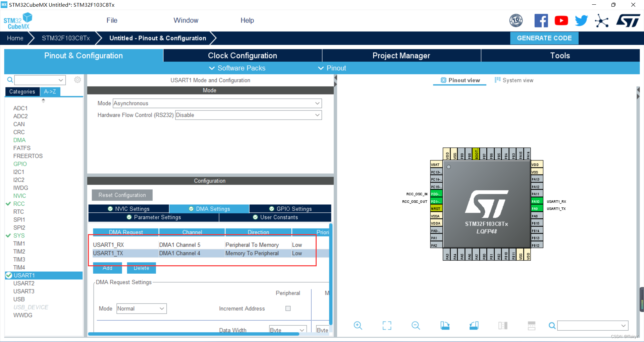644x342 pixels.
Task: Click the ST community network icon
Action: pyautogui.click(x=602, y=21)
